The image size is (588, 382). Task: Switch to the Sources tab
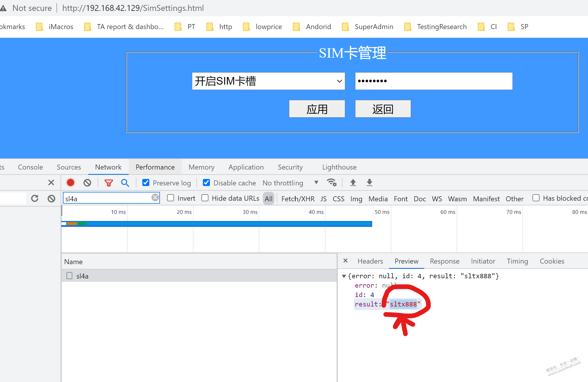tap(69, 167)
